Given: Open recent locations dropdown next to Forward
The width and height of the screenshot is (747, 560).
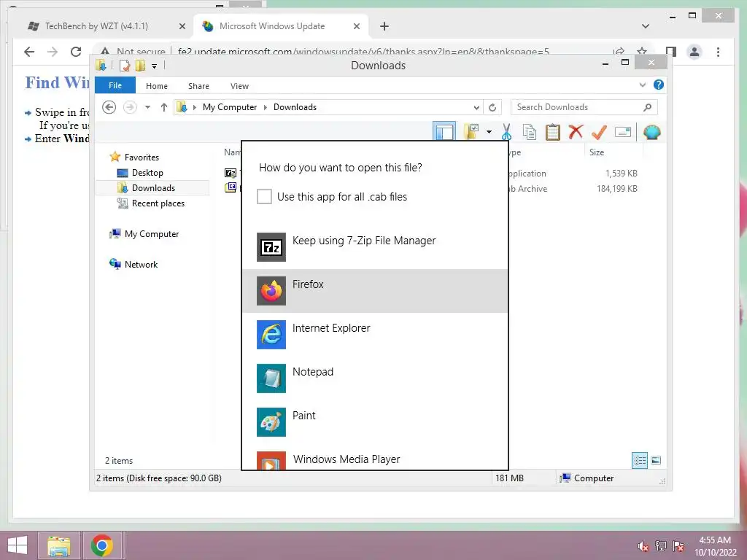Looking at the screenshot, I should pos(147,107).
